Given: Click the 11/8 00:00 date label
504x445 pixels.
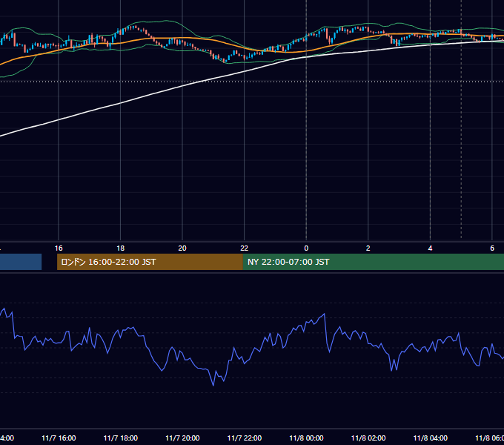Looking at the screenshot, I should (306, 438).
